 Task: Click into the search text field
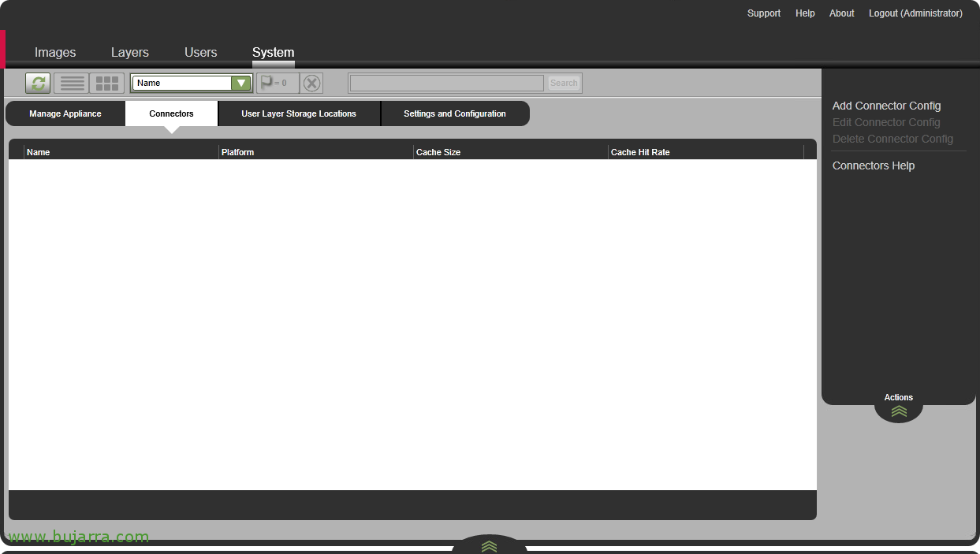tap(447, 83)
